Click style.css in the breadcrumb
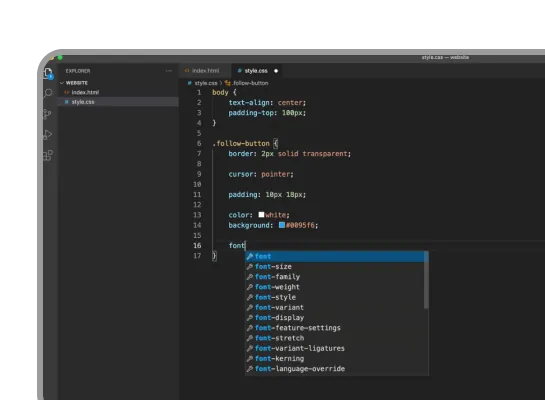The height and width of the screenshot is (400, 545). pyautogui.click(x=206, y=83)
